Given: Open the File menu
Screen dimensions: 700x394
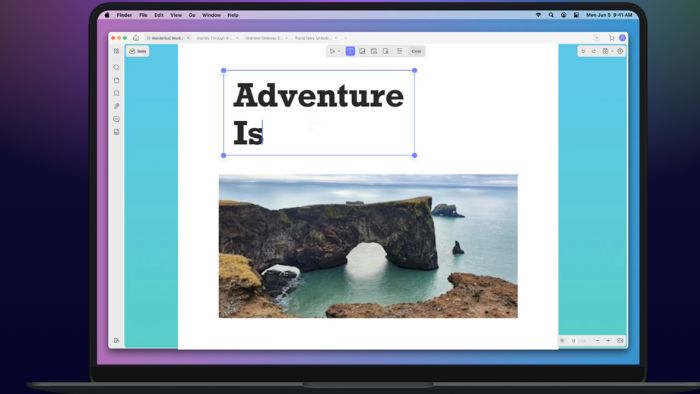Looking at the screenshot, I should click(x=143, y=15).
